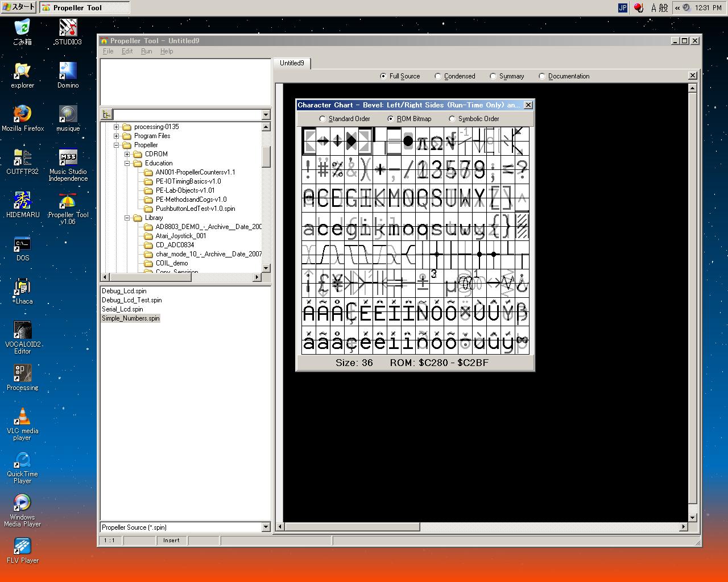Select the AD8803_DEMO archive folder in tree

pos(208,227)
